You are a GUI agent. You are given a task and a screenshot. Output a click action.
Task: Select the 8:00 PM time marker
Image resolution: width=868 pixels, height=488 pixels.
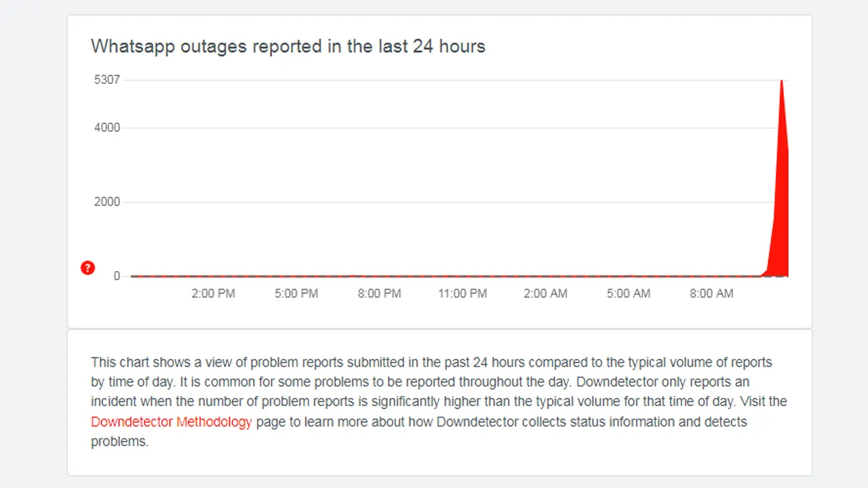coord(379,293)
